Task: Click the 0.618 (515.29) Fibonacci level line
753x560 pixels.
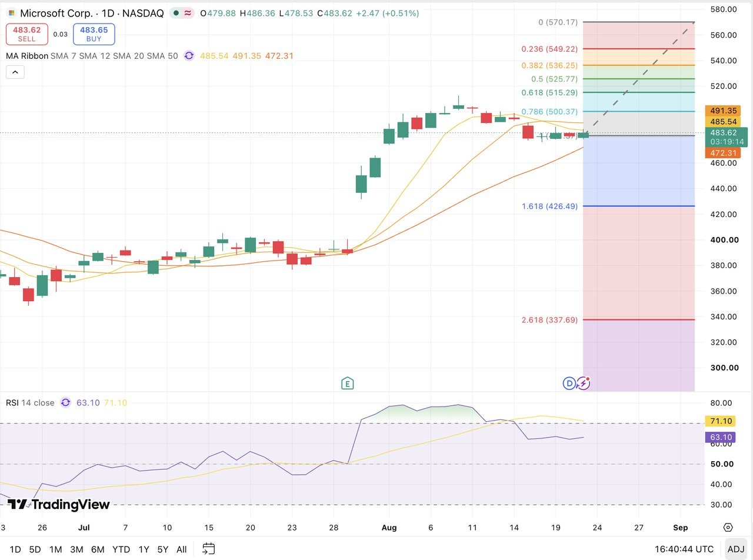Action: 638,92
